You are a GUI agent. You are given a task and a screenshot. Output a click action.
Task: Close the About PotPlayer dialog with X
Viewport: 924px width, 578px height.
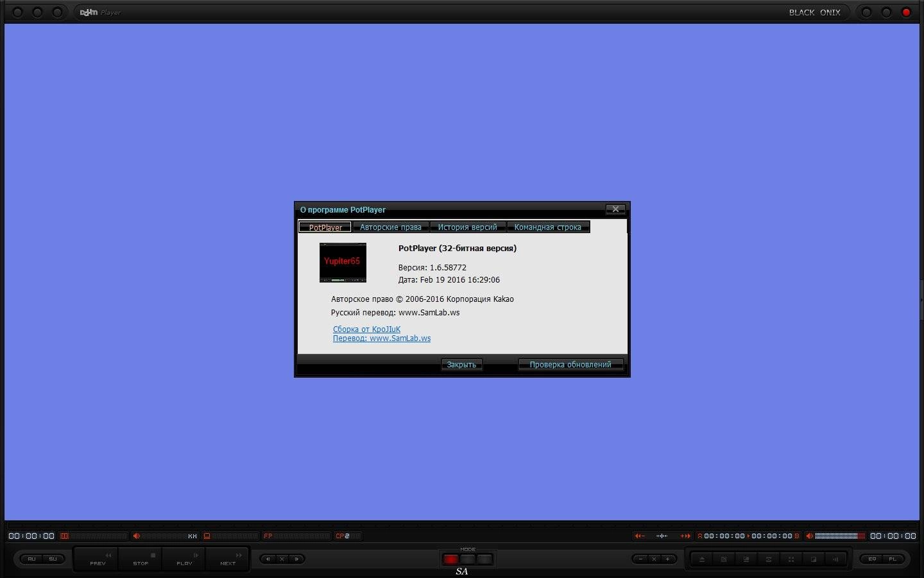coord(615,209)
